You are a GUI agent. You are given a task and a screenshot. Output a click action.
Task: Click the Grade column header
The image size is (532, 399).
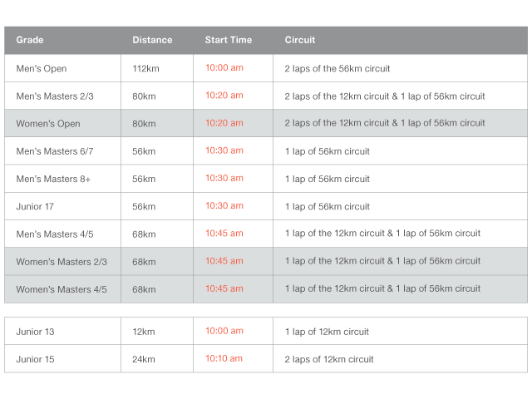coord(30,40)
